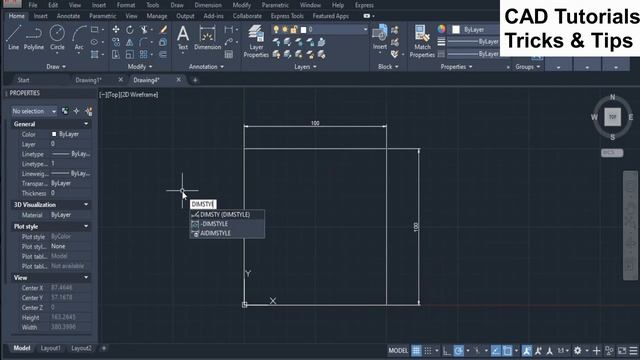Toggle 2D object snap in status bar
Image resolution: width=640 pixels, height=360 pixels.
(x=507, y=351)
